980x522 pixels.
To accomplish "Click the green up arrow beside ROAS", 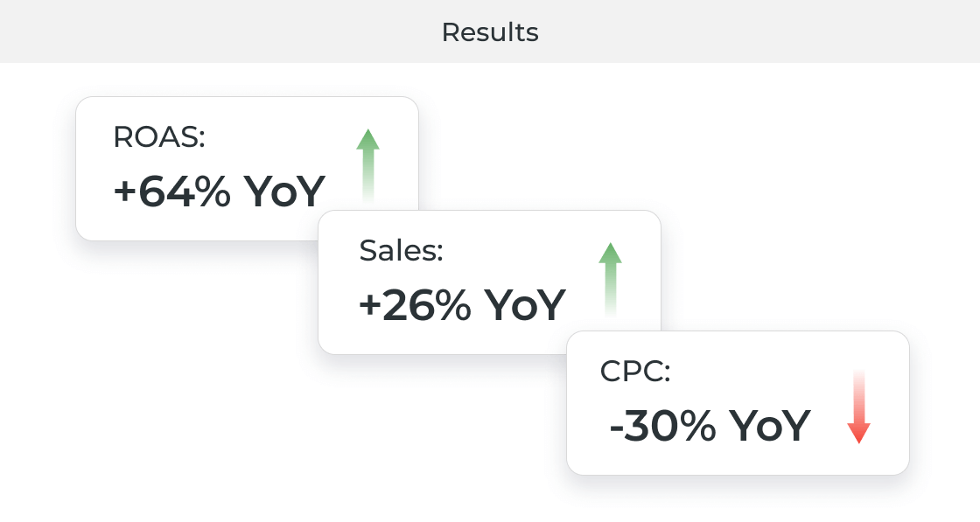I will [x=368, y=165].
